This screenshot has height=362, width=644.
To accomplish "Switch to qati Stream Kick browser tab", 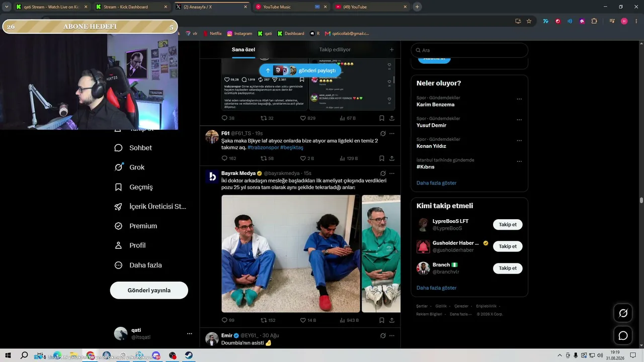I will point(51,7).
